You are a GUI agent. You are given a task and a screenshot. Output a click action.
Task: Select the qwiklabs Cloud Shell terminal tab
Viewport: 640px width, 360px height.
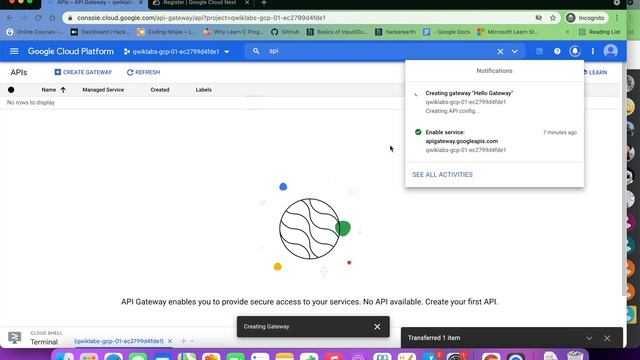[x=119, y=341]
